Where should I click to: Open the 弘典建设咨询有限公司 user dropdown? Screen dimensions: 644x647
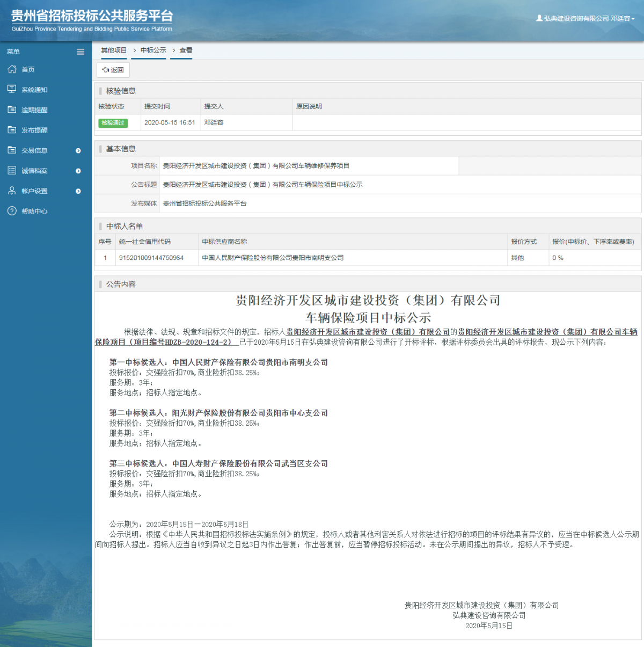tap(586, 18)
